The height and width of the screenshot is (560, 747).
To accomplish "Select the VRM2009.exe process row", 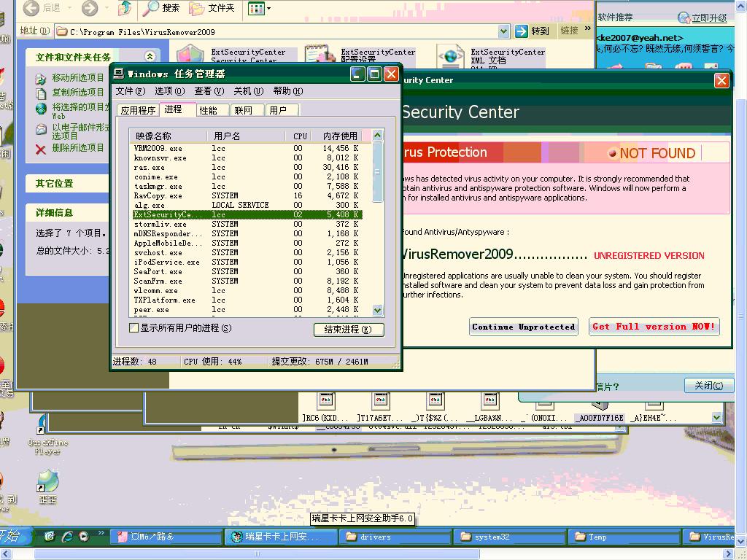I will tap(247, 148).
